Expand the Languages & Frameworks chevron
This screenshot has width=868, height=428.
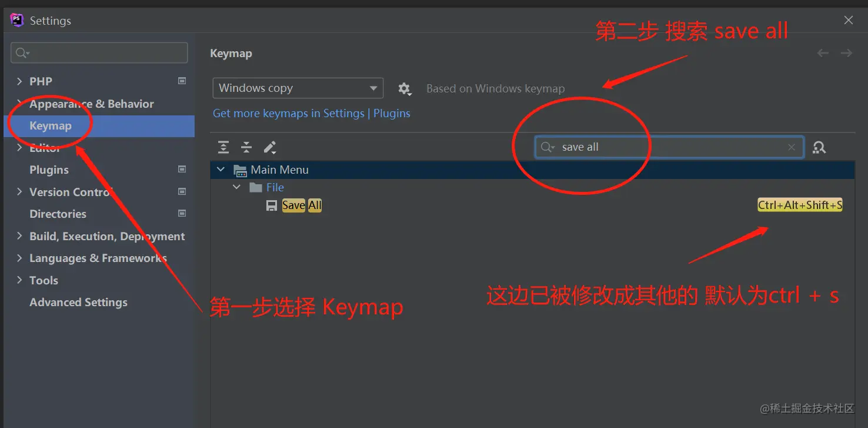click(19, 258)
